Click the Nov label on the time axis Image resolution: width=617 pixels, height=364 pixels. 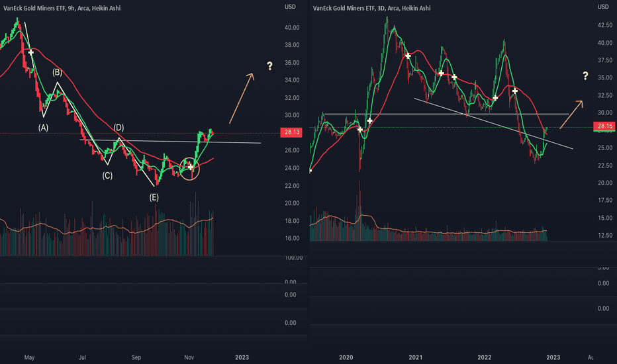[189, 357]
